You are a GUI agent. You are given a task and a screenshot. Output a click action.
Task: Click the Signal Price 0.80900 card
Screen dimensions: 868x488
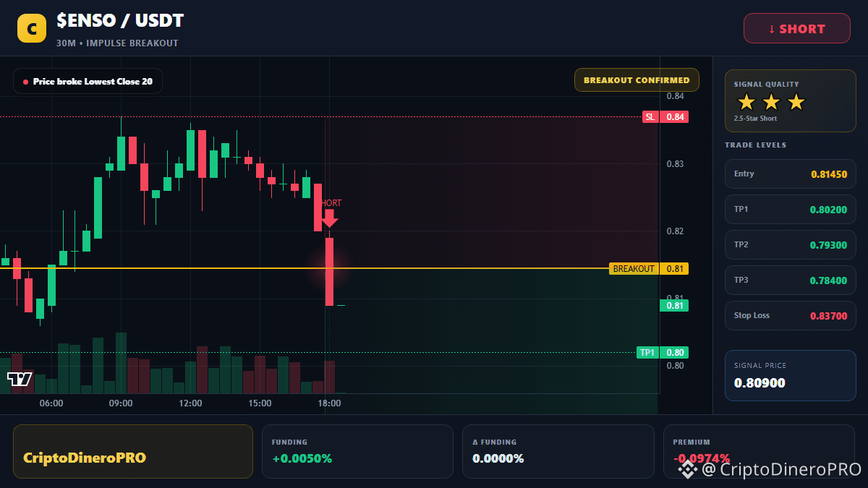click(791, 375)
